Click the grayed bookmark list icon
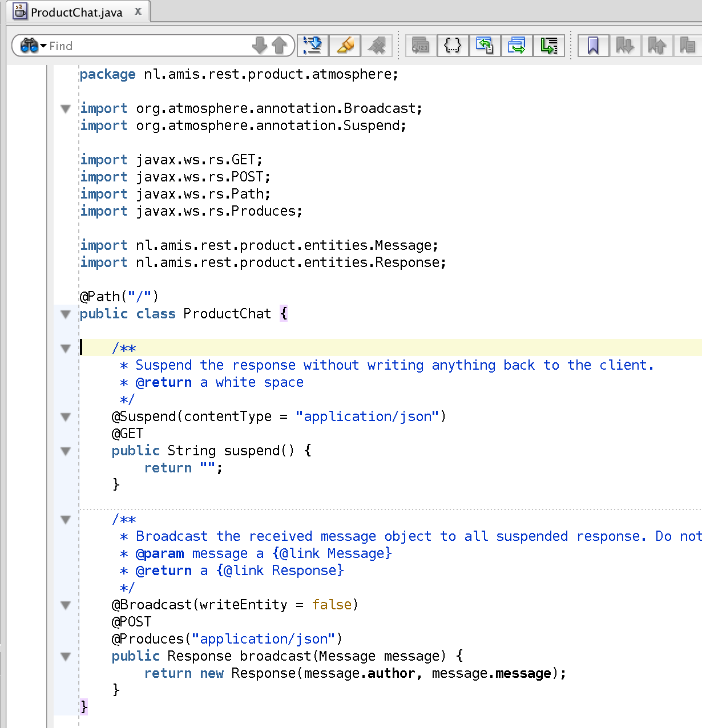 pos(688,46)
